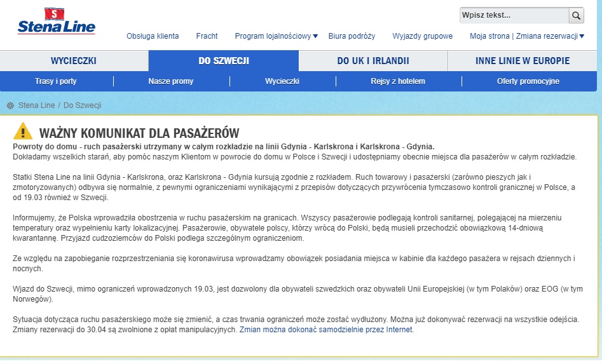Click the yellow warning triangle icon
602x364 pixels.
click(23, 131)
